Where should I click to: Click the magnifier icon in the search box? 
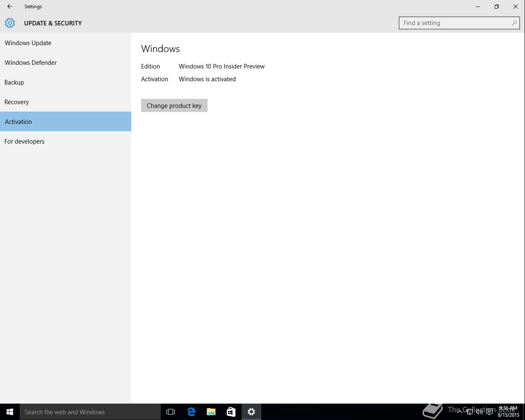point(514,23)
